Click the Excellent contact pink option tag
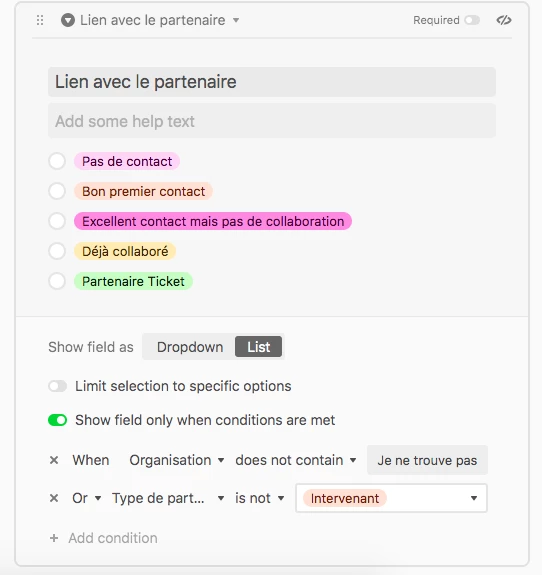This screenshot has width=542, height=575. (x=213, y=221)
